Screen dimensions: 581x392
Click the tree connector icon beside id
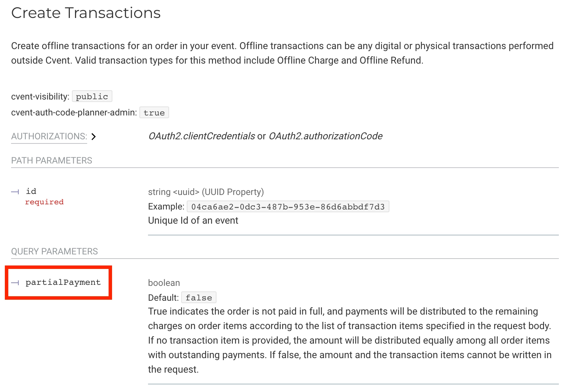(x=15, y=192)
